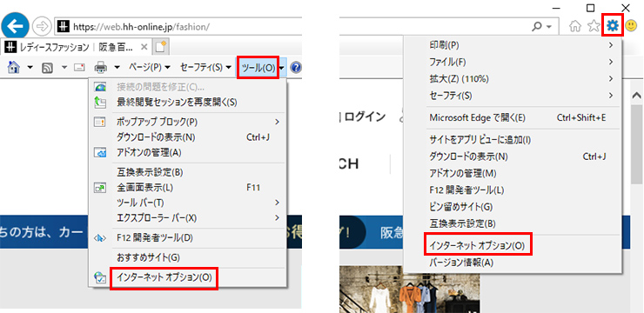Open the gear Tools icon

(x=613, y=26)
